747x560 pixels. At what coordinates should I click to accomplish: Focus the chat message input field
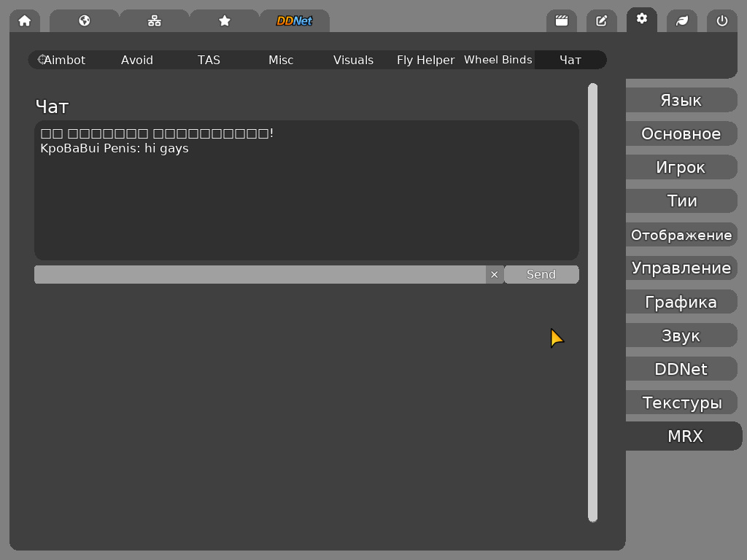[260, 274]
